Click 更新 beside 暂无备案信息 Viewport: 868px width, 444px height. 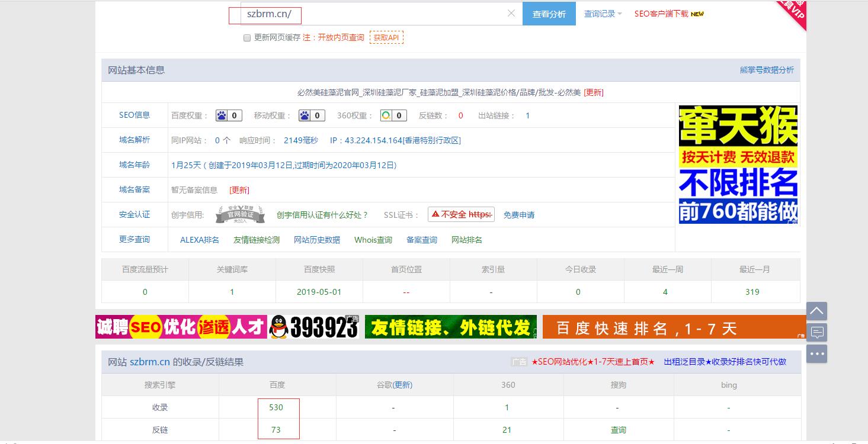click(x=239, y=190)
